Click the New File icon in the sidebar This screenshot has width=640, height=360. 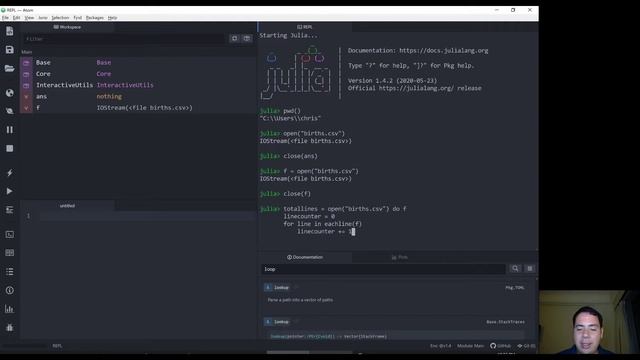pyautogui.click(x=9, y=31)
